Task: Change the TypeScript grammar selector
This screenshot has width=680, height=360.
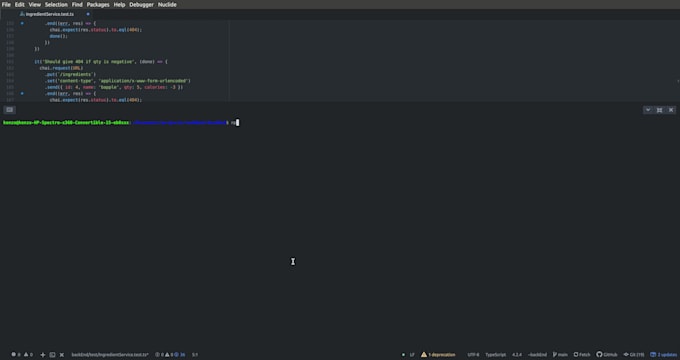Action: [495, 355]
